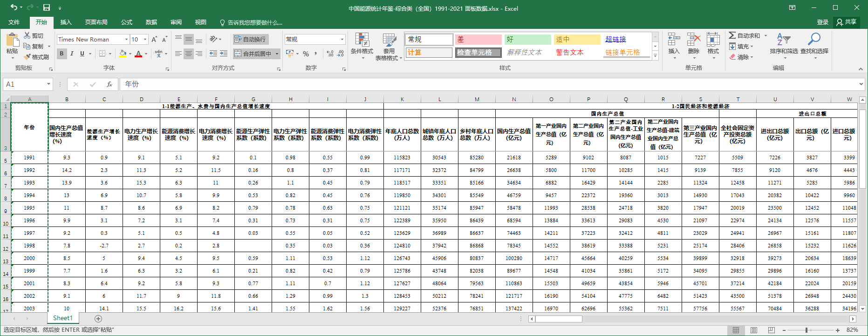
Task: Open the font name dropdown
Action: tap(126, 40)
